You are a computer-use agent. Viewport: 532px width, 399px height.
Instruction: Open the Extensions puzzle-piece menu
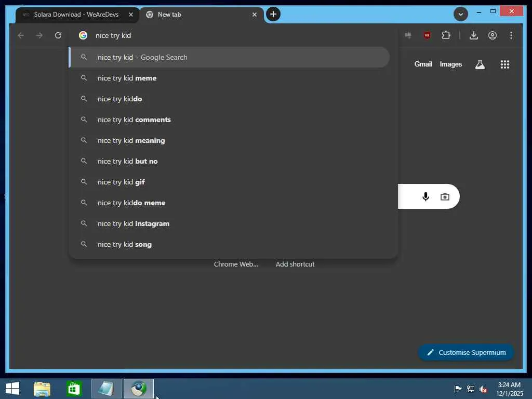[446, 35]
